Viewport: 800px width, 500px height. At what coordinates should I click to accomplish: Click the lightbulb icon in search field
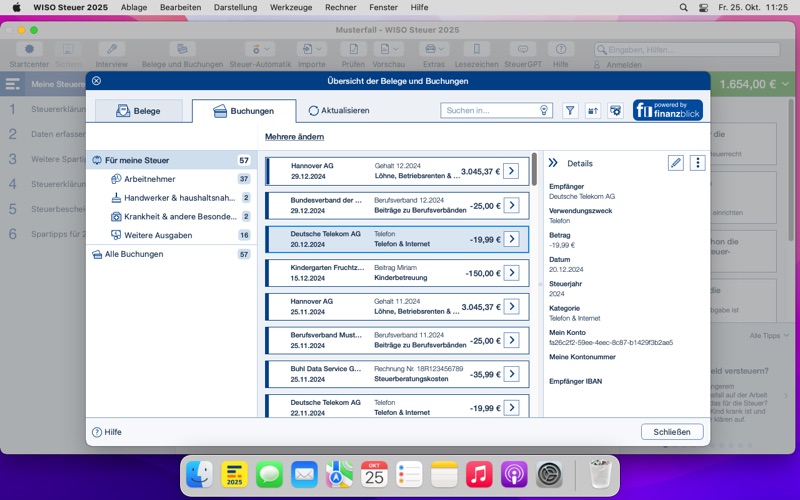tap(544, 110)
